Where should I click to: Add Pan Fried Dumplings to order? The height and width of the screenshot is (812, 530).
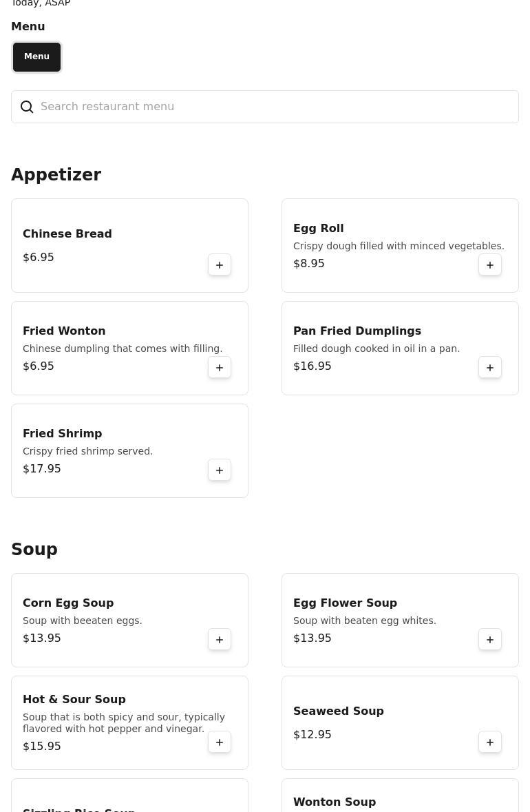(490, 368)
